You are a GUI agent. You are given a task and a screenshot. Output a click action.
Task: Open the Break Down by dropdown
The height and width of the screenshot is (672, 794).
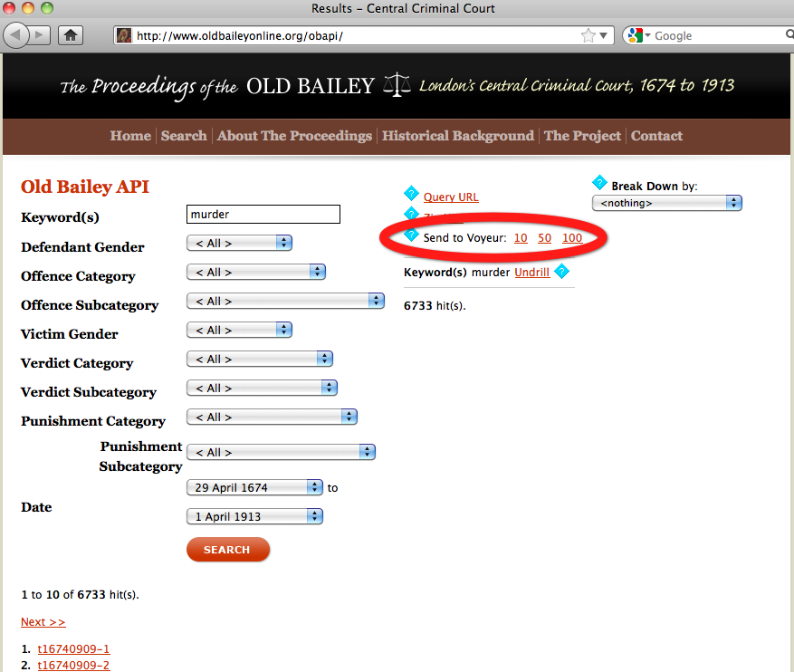click(667, 203)
